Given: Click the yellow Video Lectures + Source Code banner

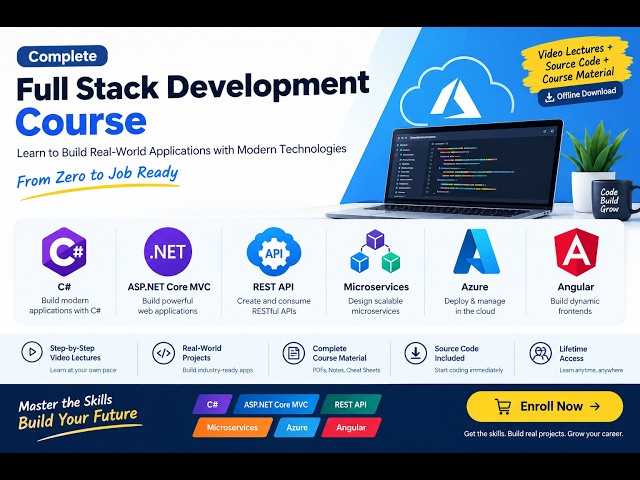Looking at the screenshot, I should pos(576,64).
